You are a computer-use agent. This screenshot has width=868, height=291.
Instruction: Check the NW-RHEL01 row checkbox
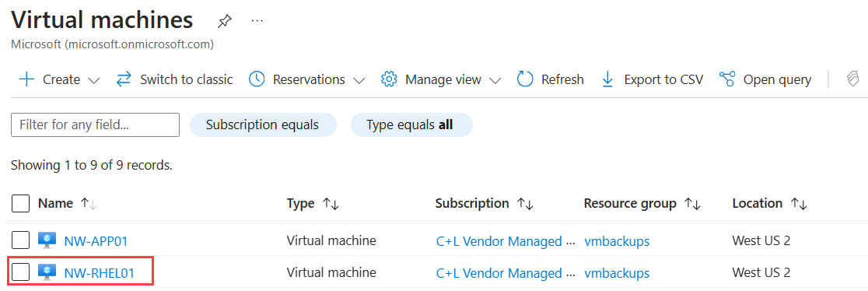(x=20, y=272)
